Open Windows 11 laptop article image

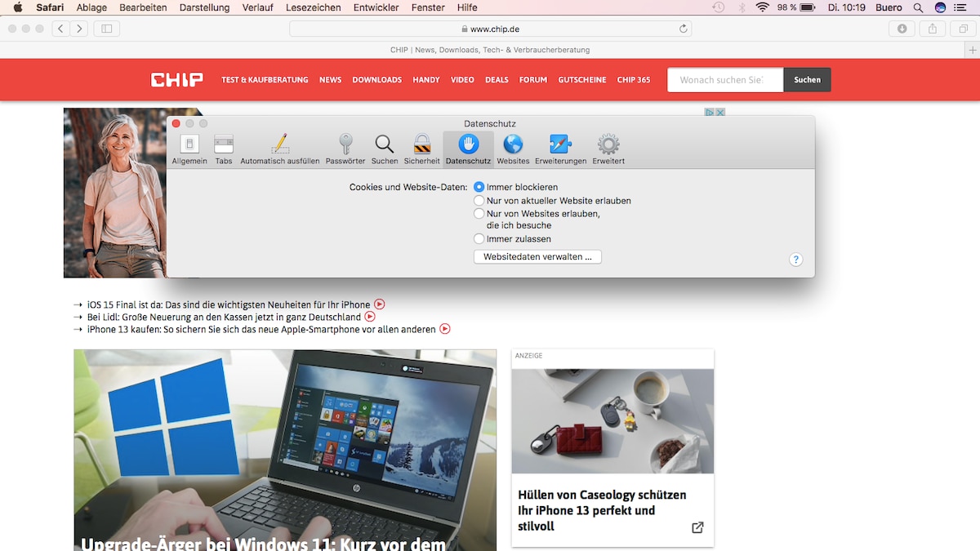(285, 450)
